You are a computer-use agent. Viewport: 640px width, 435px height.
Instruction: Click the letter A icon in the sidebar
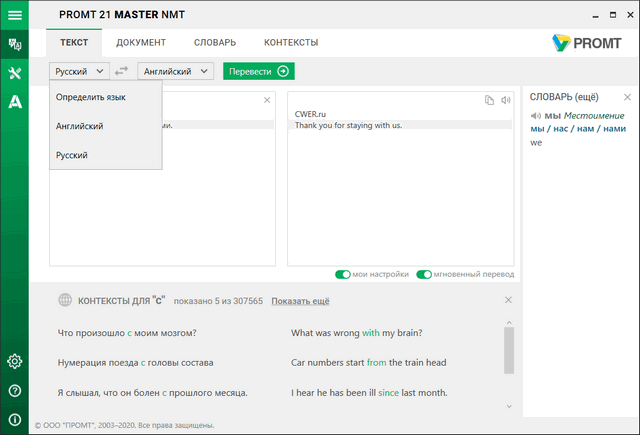click(x=15, y=101)
